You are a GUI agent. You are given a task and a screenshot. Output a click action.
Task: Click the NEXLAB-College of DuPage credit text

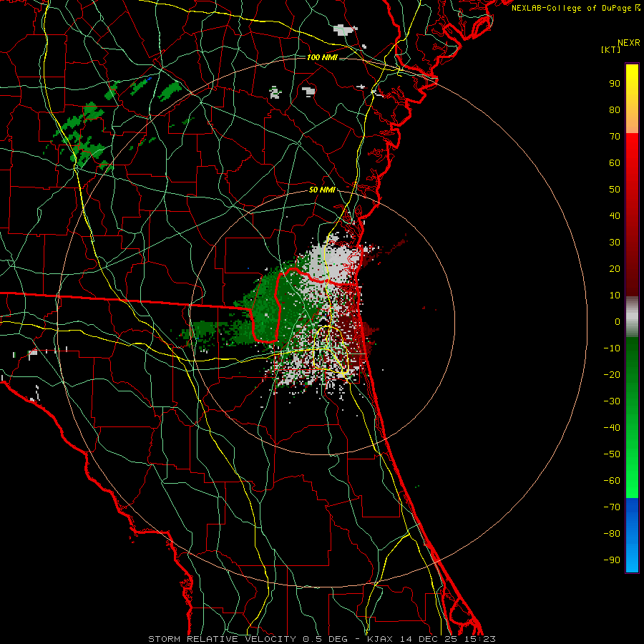point(575,8)
